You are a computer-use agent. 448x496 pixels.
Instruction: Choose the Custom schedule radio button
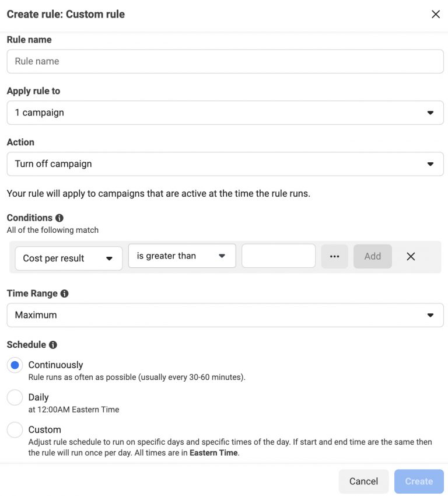tap(15, 430)
